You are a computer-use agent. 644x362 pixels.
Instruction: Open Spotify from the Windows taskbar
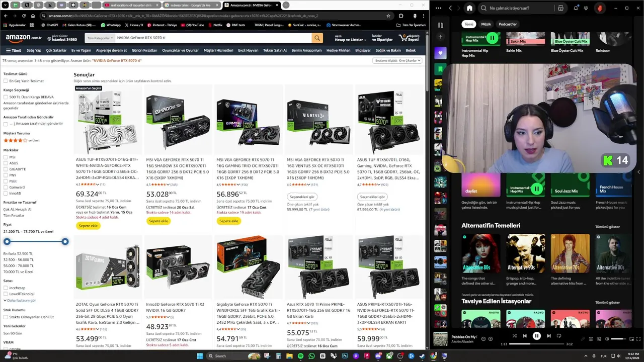[x=300, y=356]
